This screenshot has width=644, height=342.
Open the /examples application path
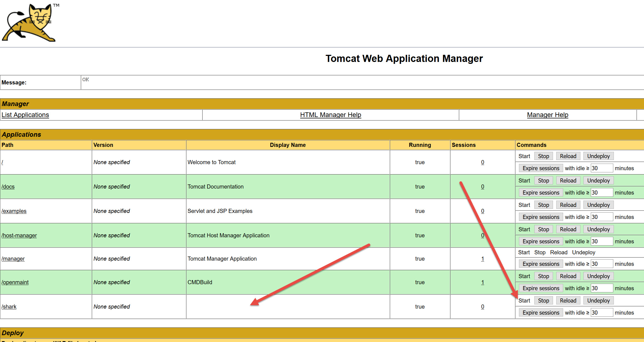point(14,211)
